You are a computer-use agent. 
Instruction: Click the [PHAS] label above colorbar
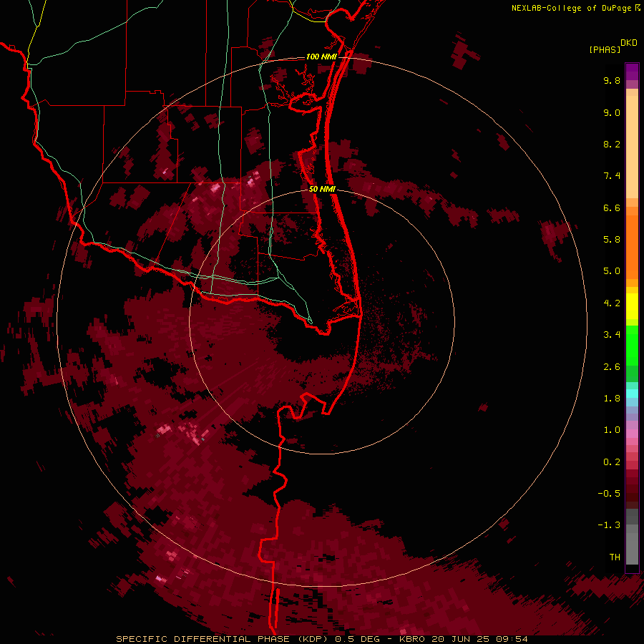pos(605,49)
